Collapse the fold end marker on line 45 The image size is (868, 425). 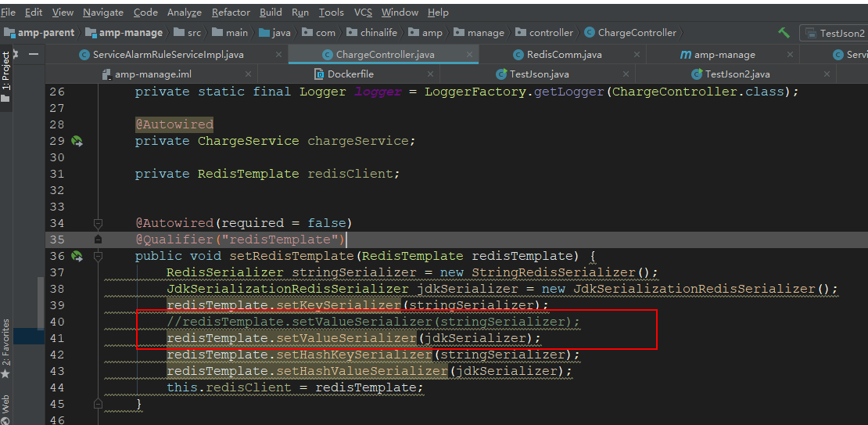tap(98, 403)
